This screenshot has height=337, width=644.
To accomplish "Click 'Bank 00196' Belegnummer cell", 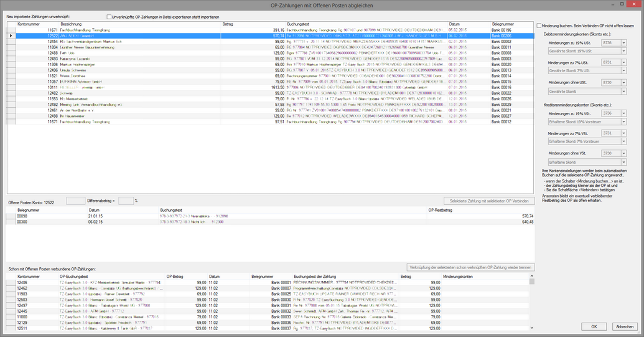I will click(512, 30).
